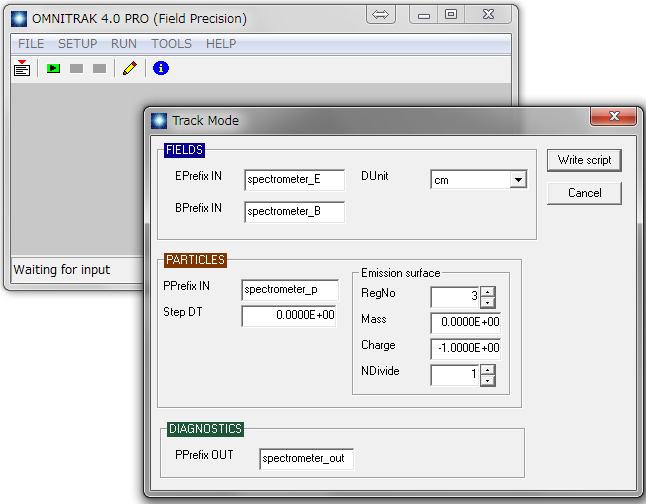Viewport: 646px width, 504px height.
Task: Close the Track Mode dialog
Action: click(x=614, y=116)
